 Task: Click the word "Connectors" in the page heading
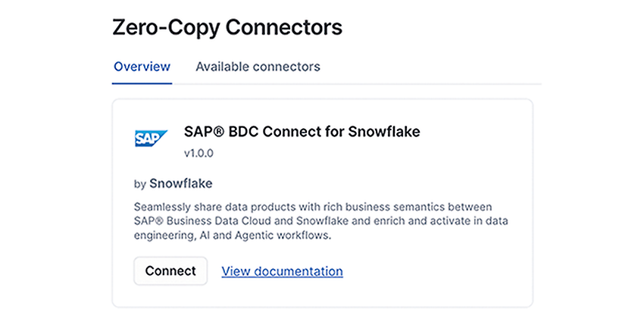click(x=284, y=27)
